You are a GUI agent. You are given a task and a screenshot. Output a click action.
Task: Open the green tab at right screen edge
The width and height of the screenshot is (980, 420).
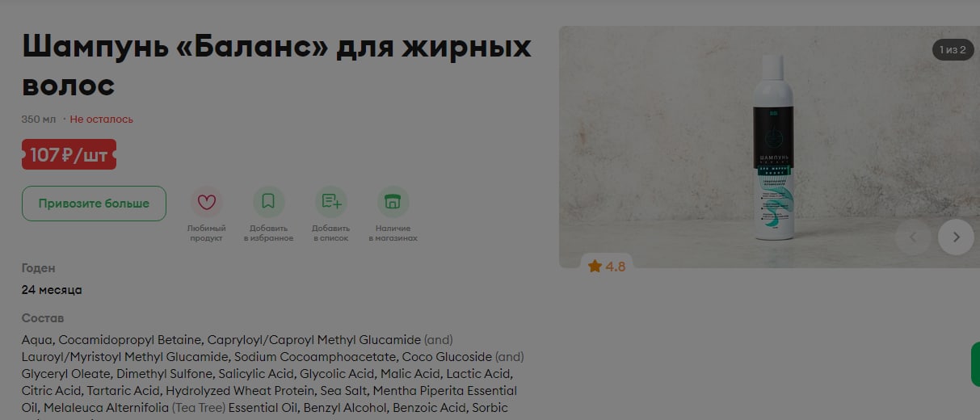[975, 364]
